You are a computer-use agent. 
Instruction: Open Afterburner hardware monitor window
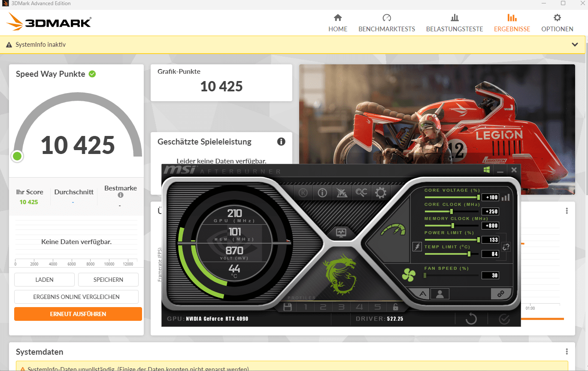[x=341, y=233]
